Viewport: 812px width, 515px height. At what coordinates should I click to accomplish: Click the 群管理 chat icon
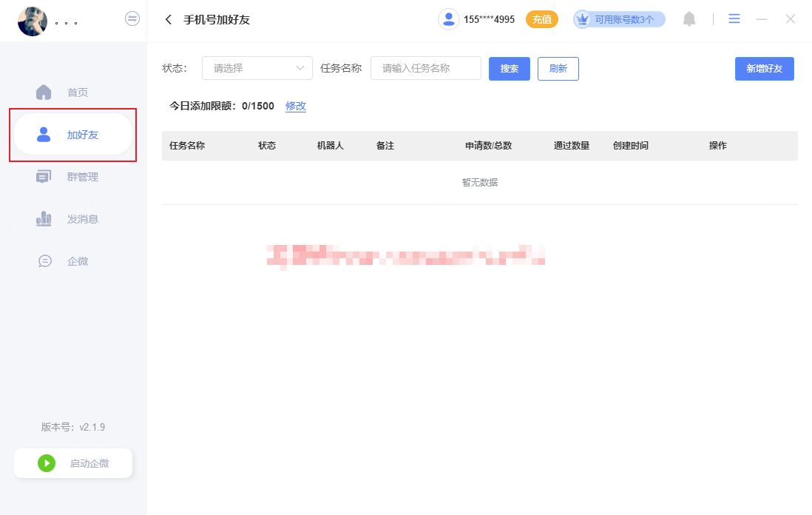[44, 177]
